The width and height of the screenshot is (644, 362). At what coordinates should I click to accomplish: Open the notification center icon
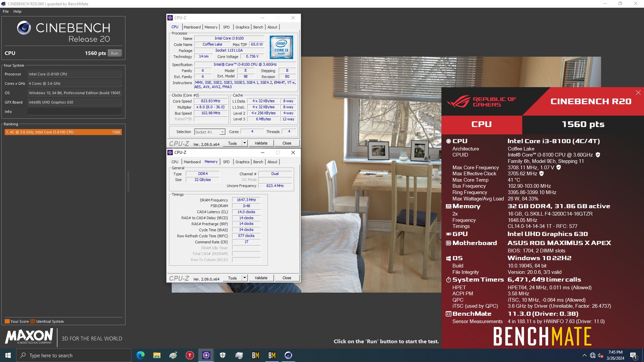coord(633,356)
